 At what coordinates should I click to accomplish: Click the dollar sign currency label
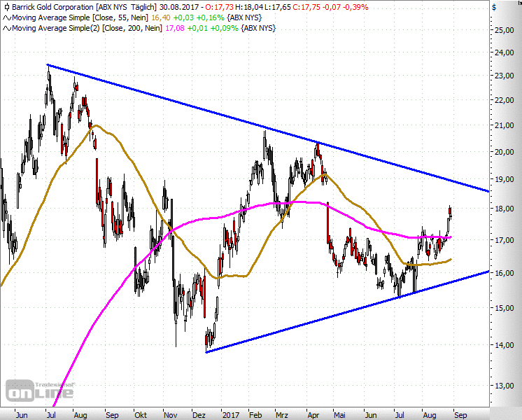click(x=494, y=8)
